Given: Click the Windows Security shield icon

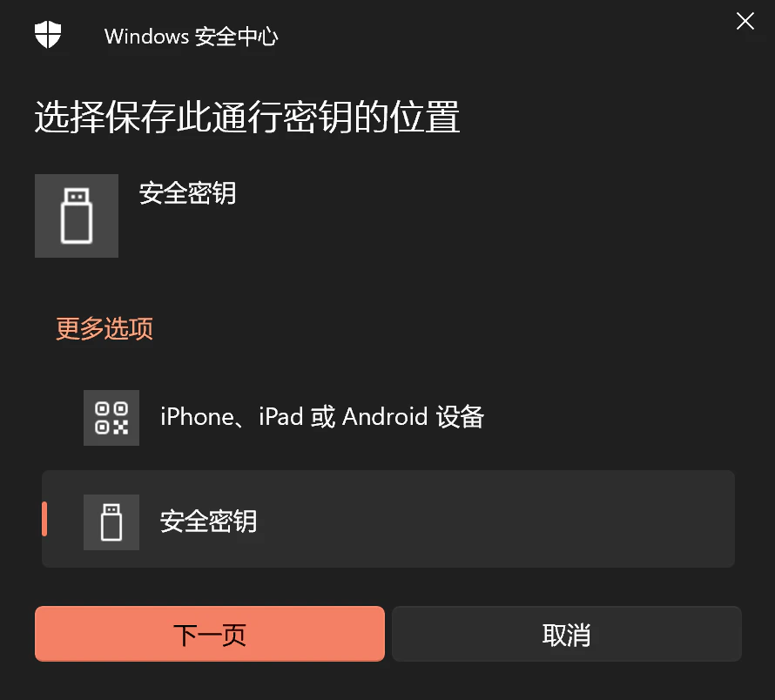Looking at the screenshot, I should [x=48, y=35].
